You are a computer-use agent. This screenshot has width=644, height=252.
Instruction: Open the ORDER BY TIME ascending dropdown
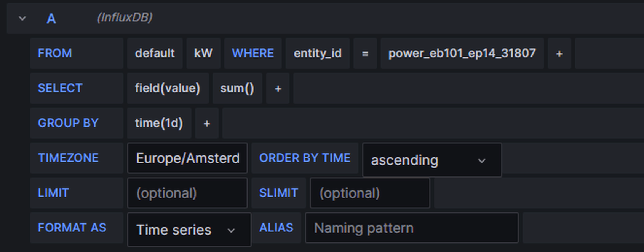pyautogui.click(x=431, y=160)
